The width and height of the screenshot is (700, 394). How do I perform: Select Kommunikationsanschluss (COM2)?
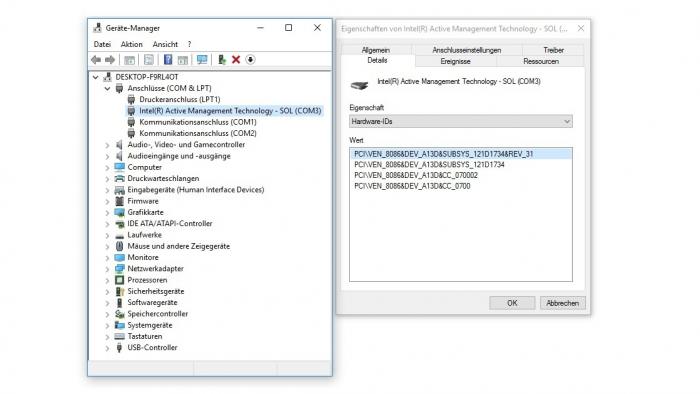198,133
